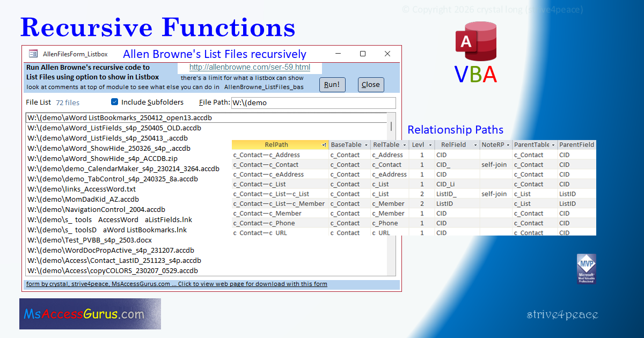Click the Run! button

point(332,84)
